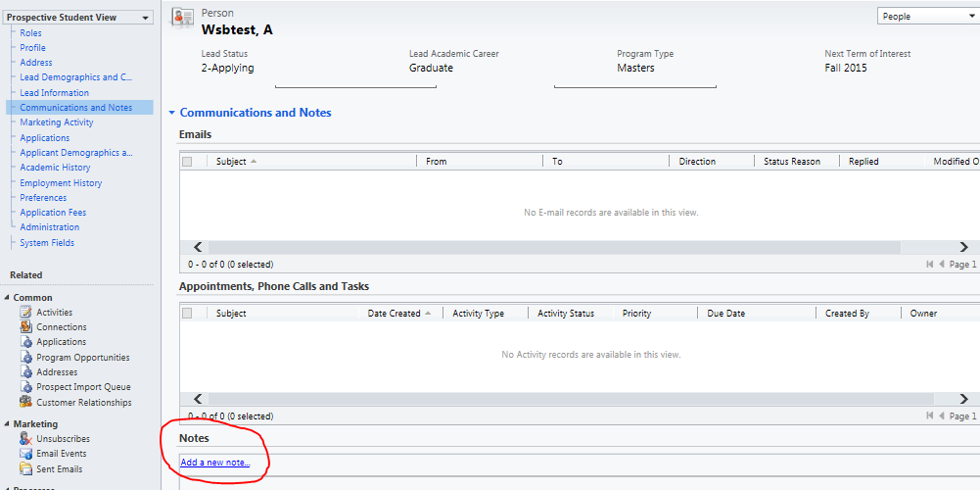Select Lead Information in navigation tree
The image size is (980, 490).
click(54, 93)
